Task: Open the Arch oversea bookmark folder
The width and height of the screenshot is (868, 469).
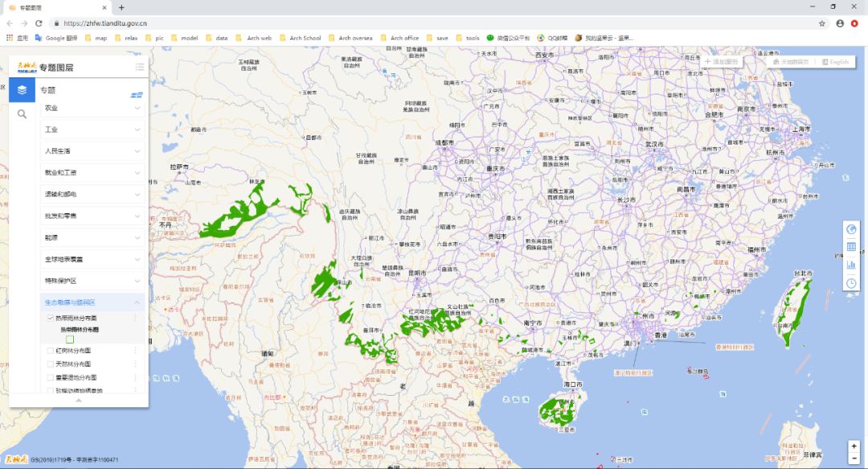Action: click(350, 39)
